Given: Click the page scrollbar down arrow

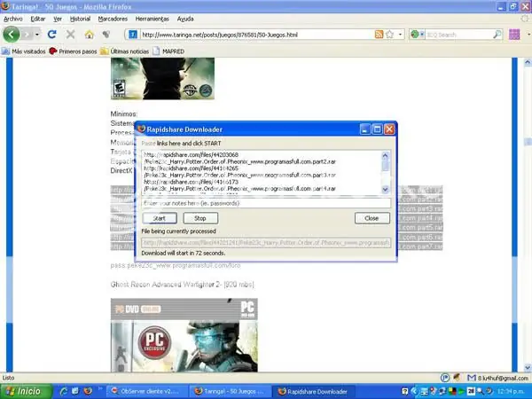Looking at the screenshot, I should [528, 367].
